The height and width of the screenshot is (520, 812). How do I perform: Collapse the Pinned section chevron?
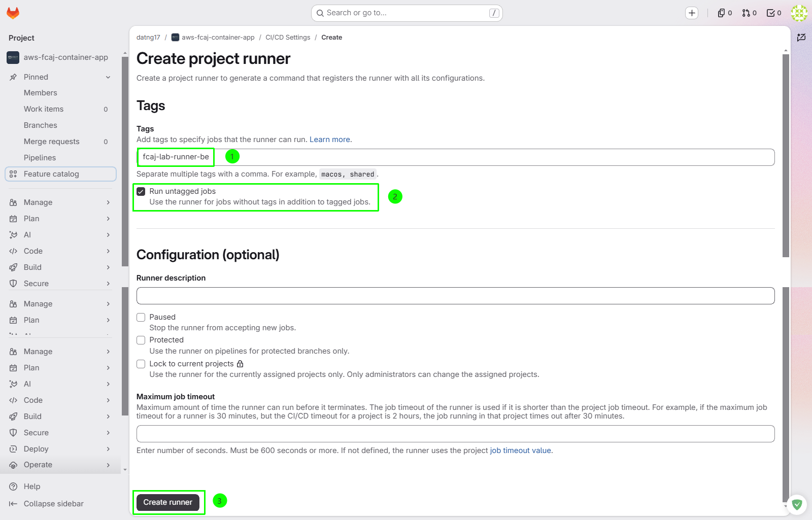click(x=108, y=77)
